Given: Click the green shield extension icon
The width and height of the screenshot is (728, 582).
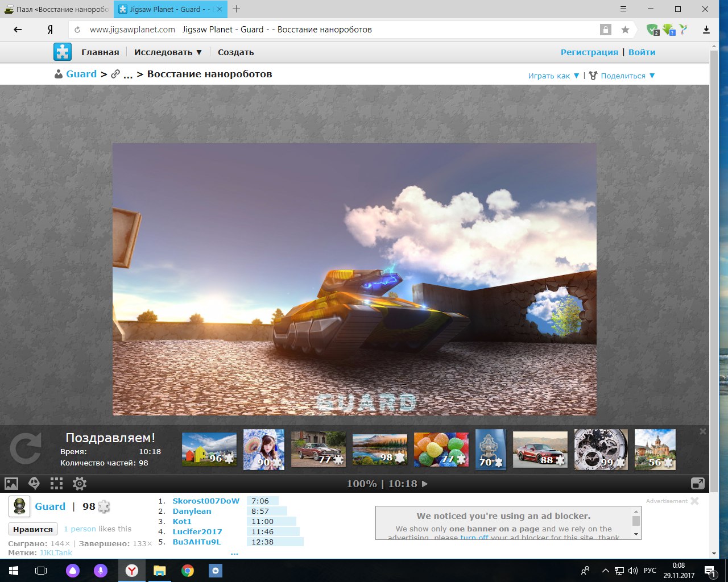Looking at the screenshot, I should [x=652, y=30].
